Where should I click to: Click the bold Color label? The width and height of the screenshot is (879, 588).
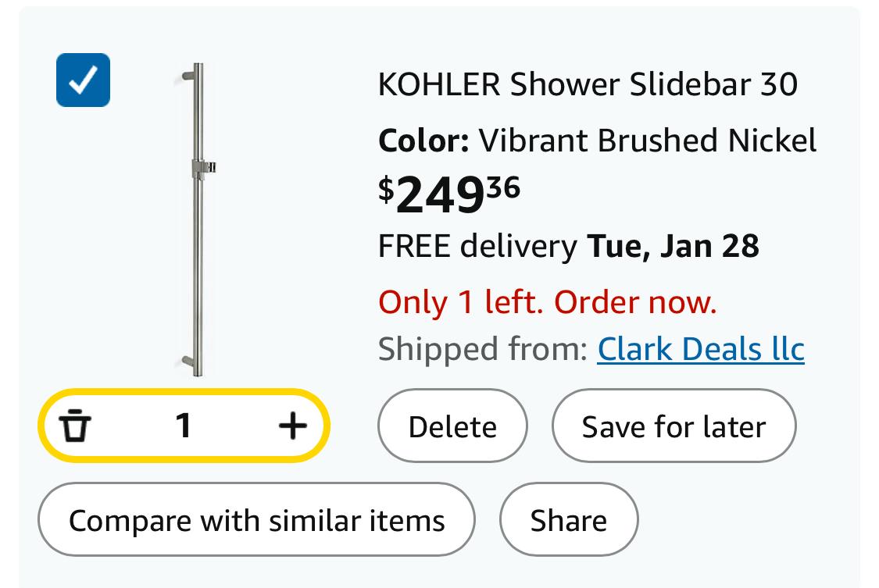pos(423,141)
